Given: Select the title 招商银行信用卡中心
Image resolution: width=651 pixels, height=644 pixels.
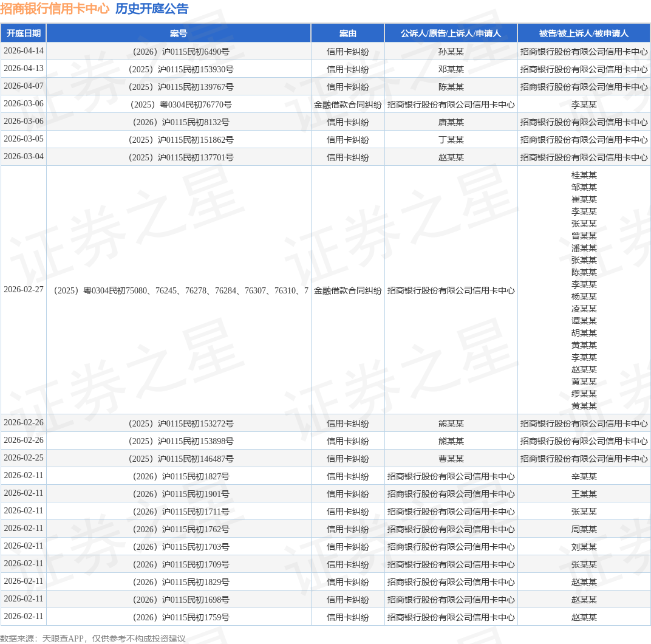Looking at the screenshot, I should tap(55, 9).
